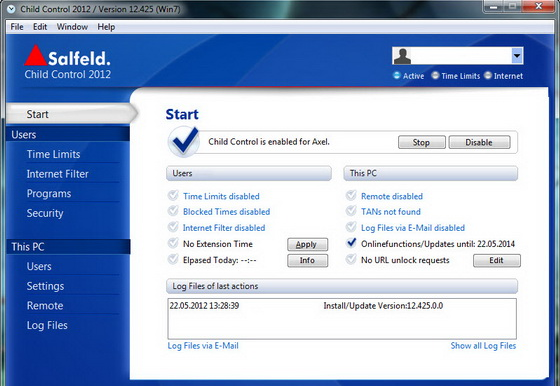This screenshot has height=386, width=560.
Task: Toggle the Internet indicator
Action: click(488, 75)
